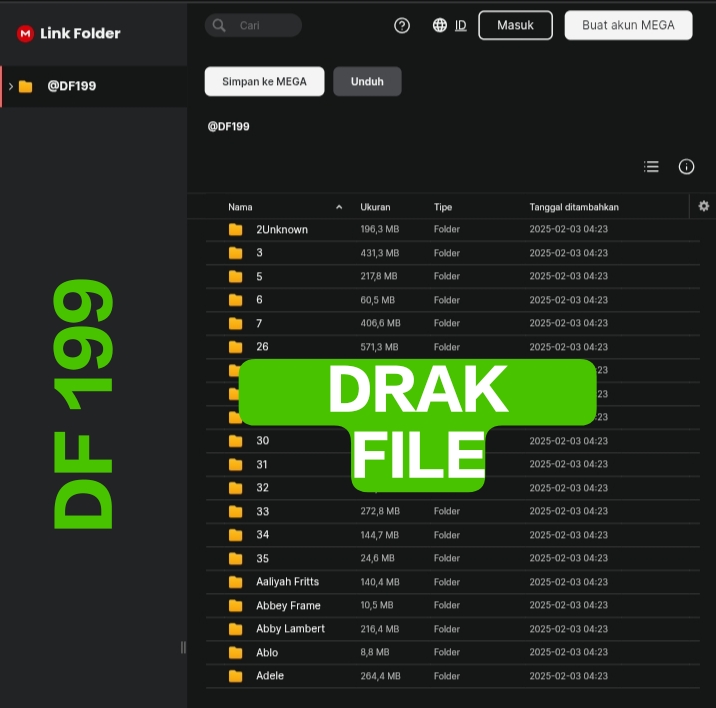Image resolution: width=716 pixels, height=708 pixels.
Task: Click the 571,3 MB size cell
Action: (379, 347)
